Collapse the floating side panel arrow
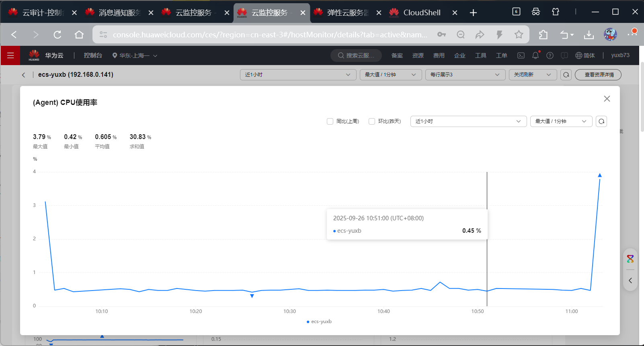644x346 pixels. tap(630, 280)
